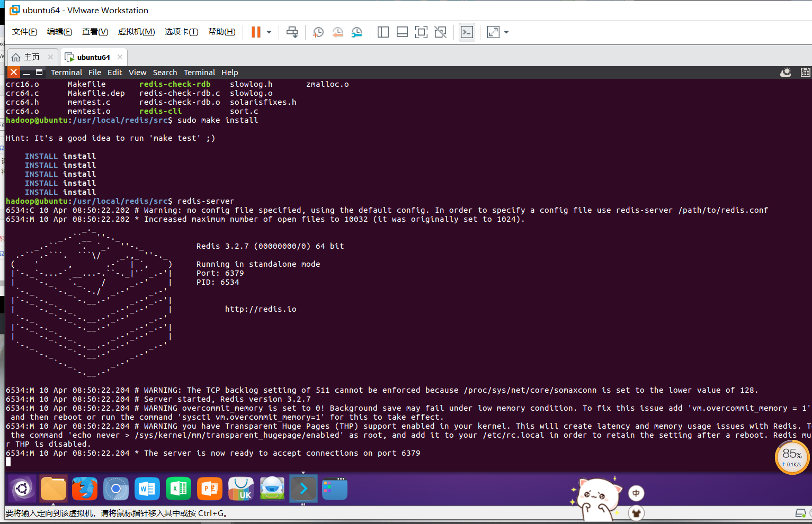812x524 pixels.
Task: Open the 选项卡(T) menu
Action: click(181, 32)
